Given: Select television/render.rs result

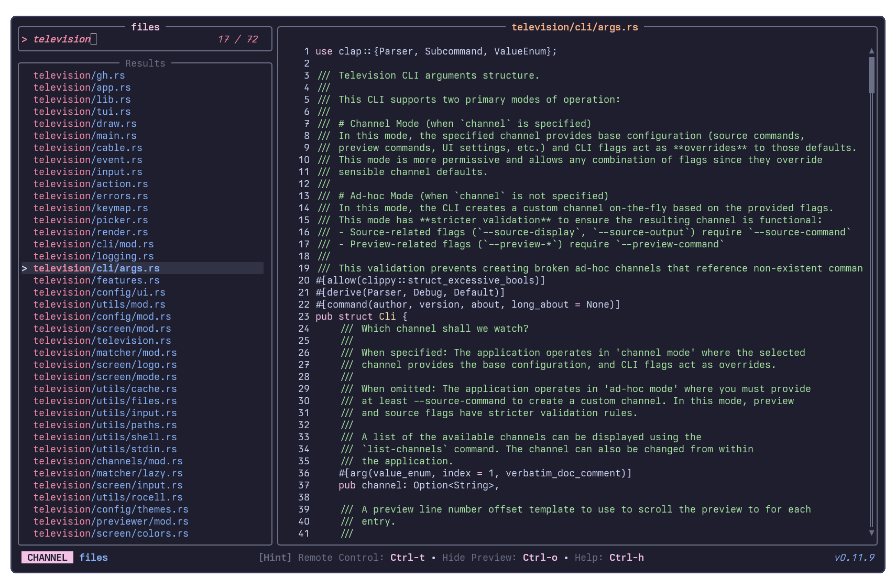Looking at the screenshot, I should click(91, 232).
